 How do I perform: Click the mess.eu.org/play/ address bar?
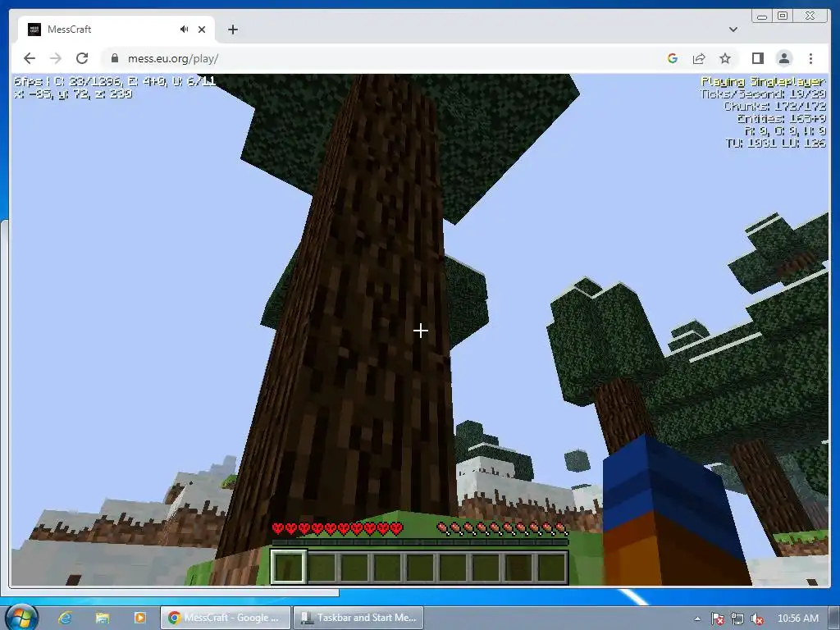pyautogui.click(x=172, y=58)
